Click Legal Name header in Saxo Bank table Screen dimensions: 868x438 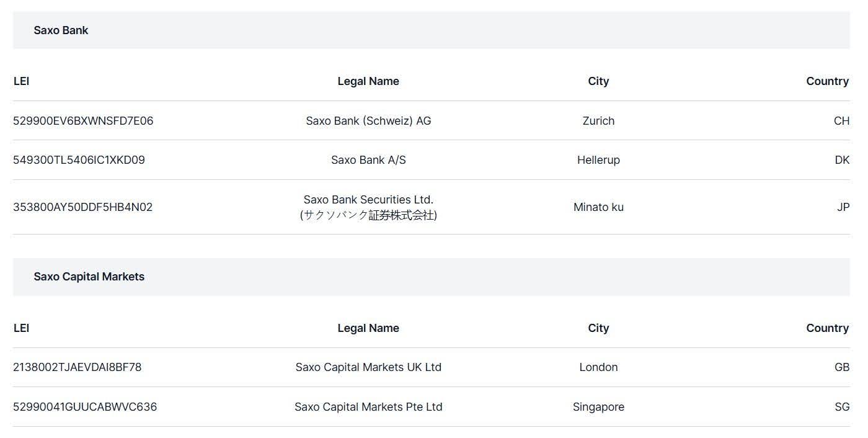[368, 81]
